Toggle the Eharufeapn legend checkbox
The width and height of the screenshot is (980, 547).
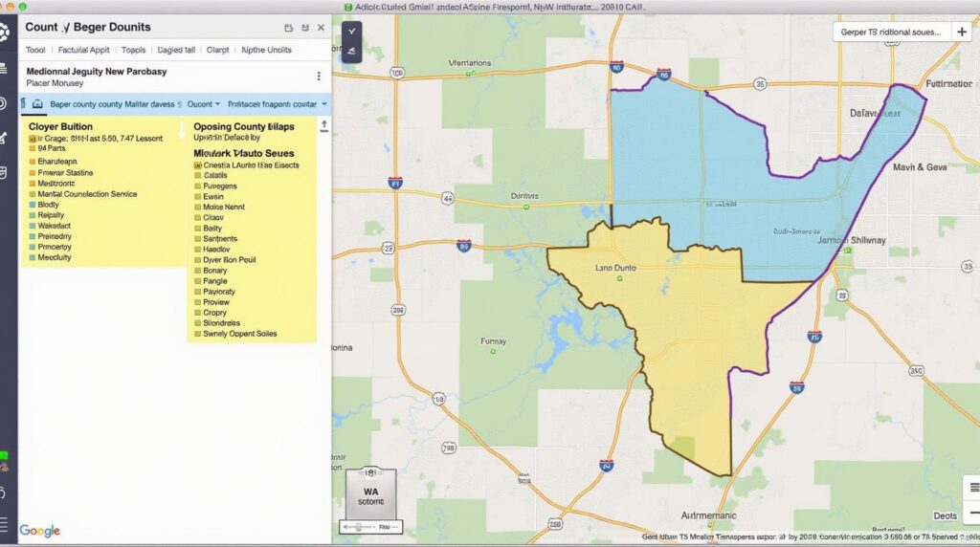point(33,162)
